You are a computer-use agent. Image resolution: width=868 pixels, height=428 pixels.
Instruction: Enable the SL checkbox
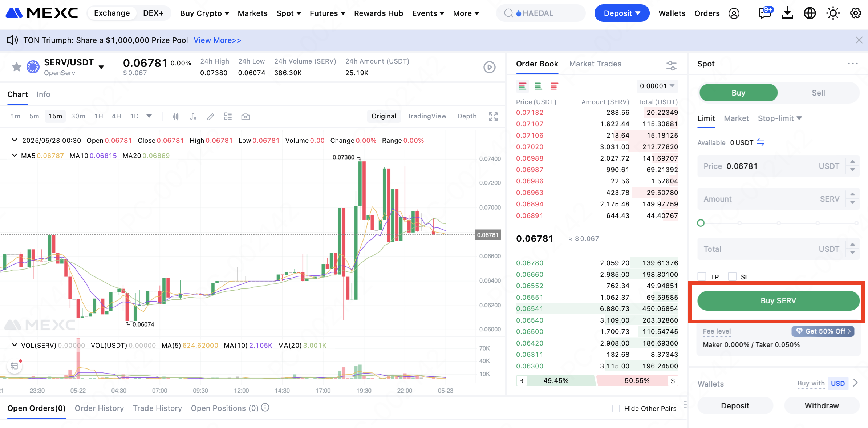pos(733,277)
